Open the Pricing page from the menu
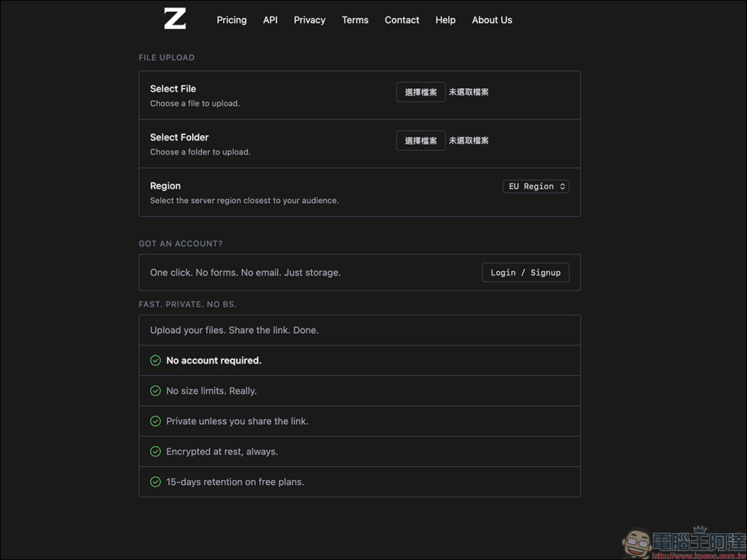Screen dimensions: 747x560 click(232, 20)
